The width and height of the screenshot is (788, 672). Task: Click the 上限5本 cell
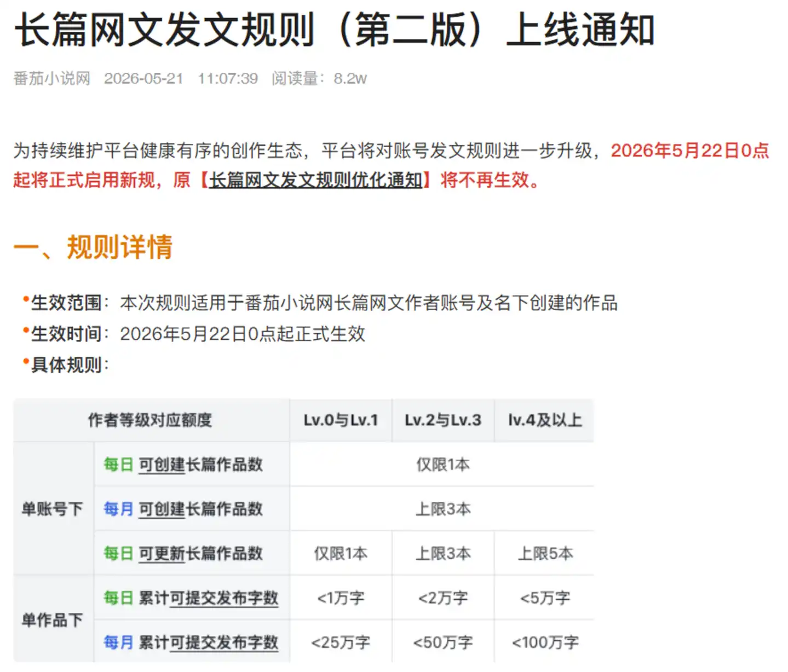pos(545,553)
